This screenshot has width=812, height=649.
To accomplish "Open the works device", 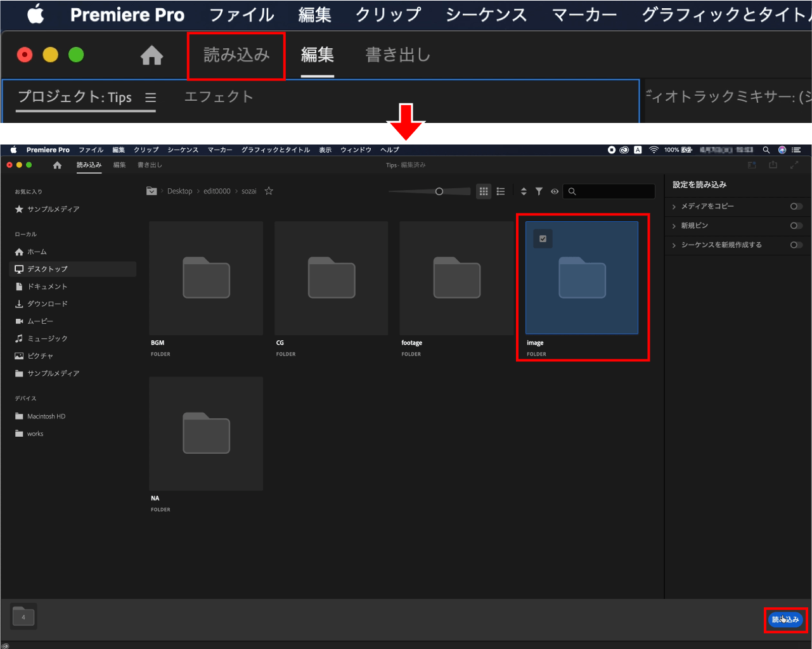I will coord(29,434).
